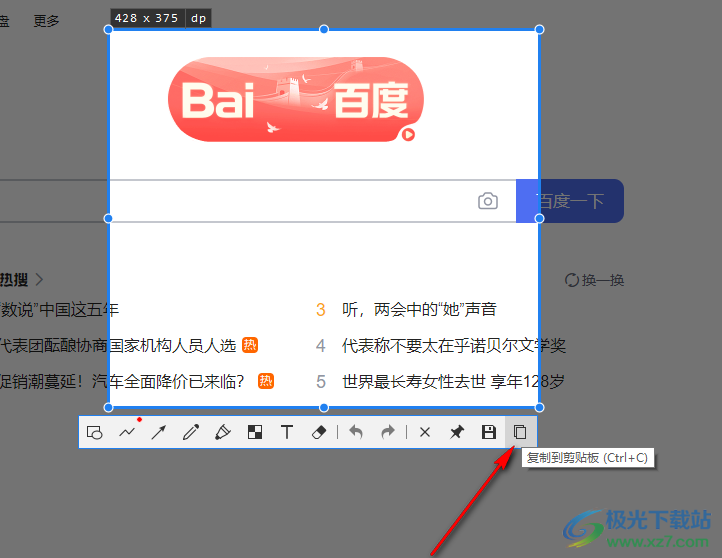Pin the screenshot to screen
722x558 pixels.
[x=457, y=432]
